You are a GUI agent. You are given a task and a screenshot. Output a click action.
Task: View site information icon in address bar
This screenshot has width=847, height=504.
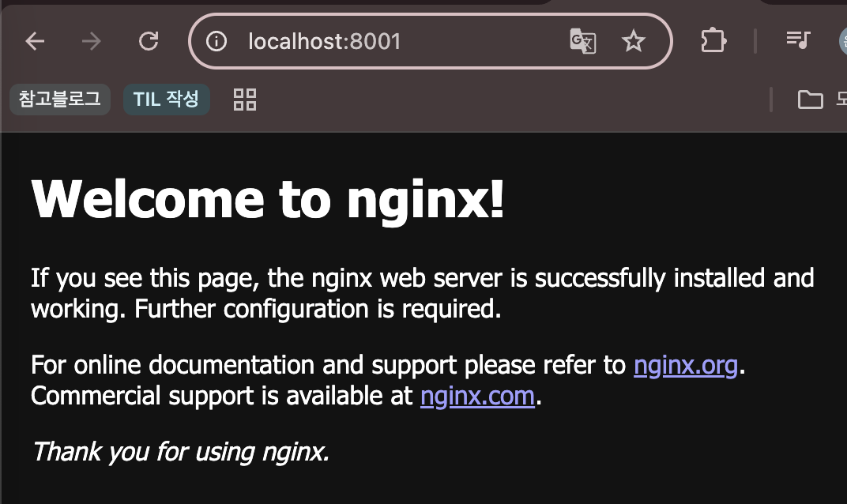[x=216, y=41]
